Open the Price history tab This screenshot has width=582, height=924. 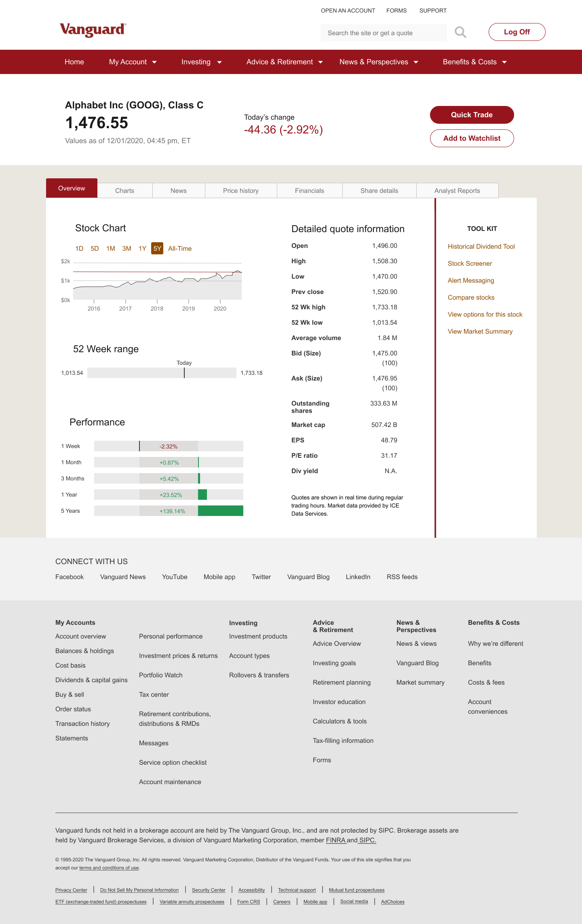(241, 190)
